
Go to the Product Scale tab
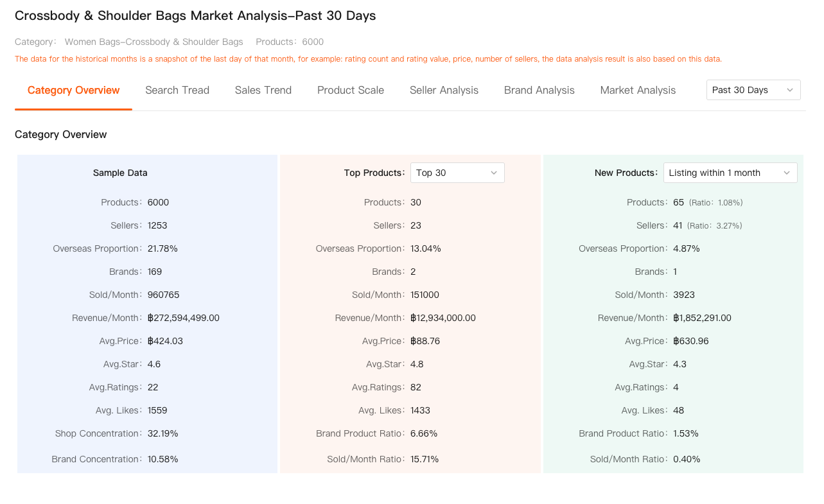[x=350, y=90]
